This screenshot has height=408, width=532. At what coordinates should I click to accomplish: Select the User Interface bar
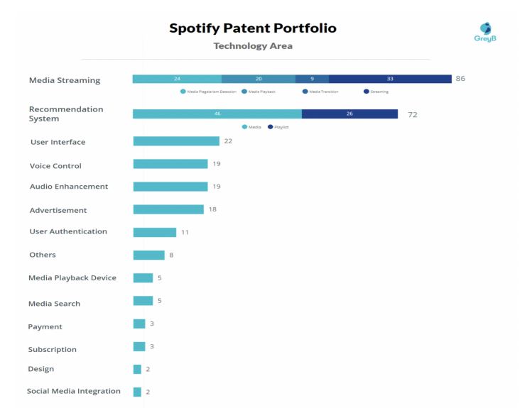tap(176, 141)
